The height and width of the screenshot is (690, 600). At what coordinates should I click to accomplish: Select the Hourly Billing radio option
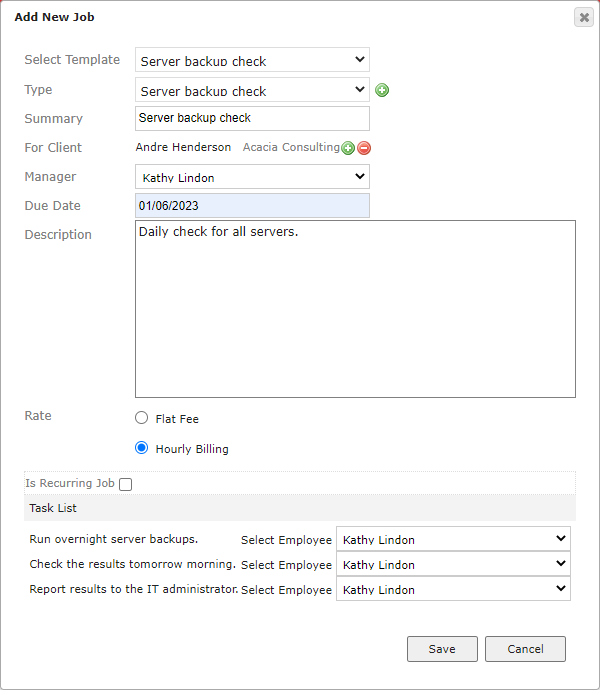click(141, 448)
